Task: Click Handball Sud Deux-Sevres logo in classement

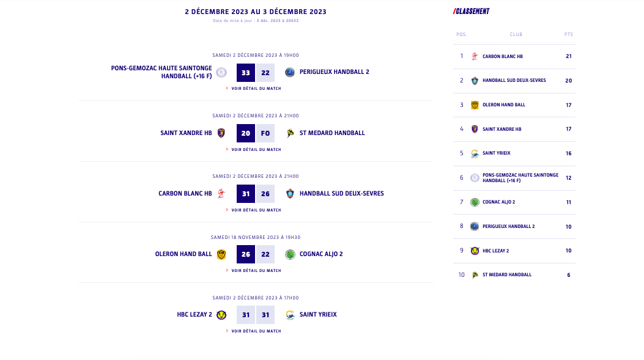Action: (475, 81)
